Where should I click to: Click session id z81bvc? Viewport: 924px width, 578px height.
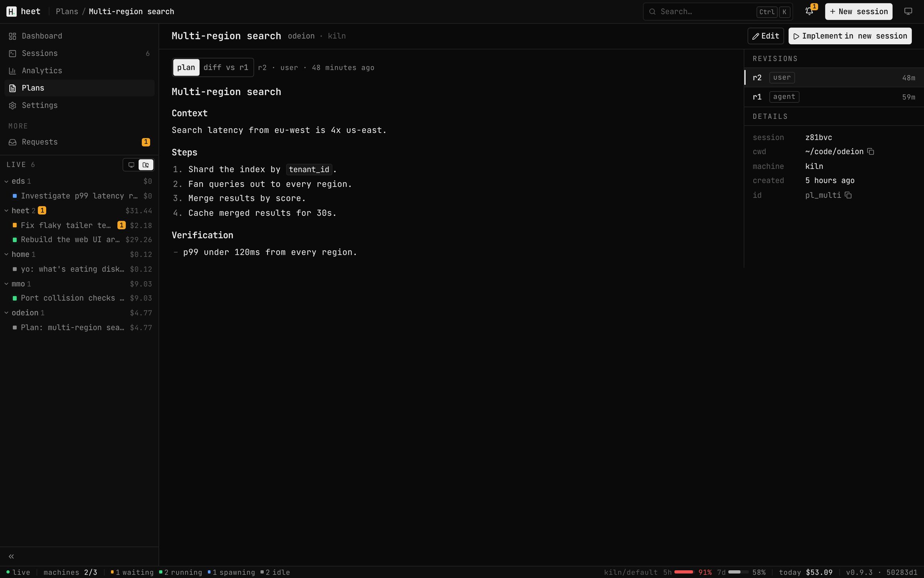(819, 137)
